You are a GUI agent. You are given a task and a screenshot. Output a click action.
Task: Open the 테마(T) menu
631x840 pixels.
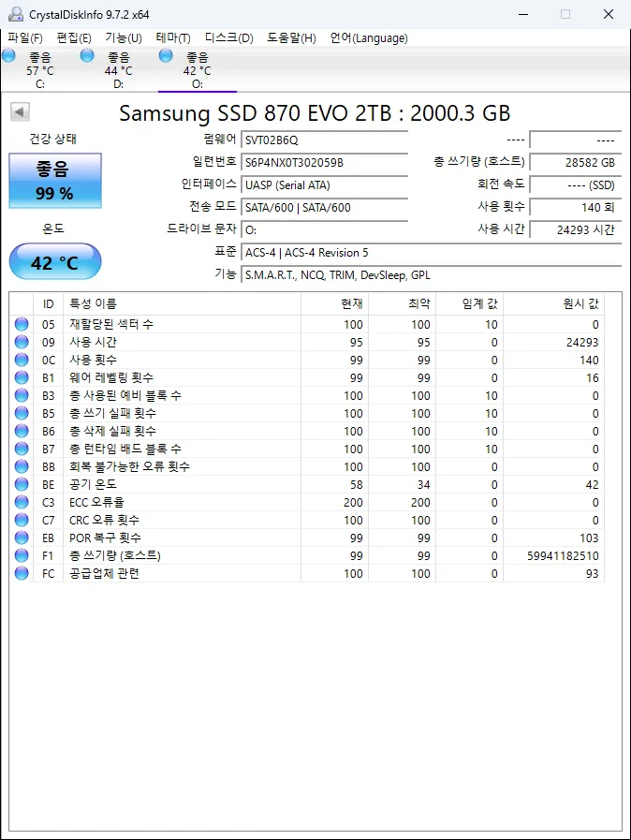coord(173,38)
